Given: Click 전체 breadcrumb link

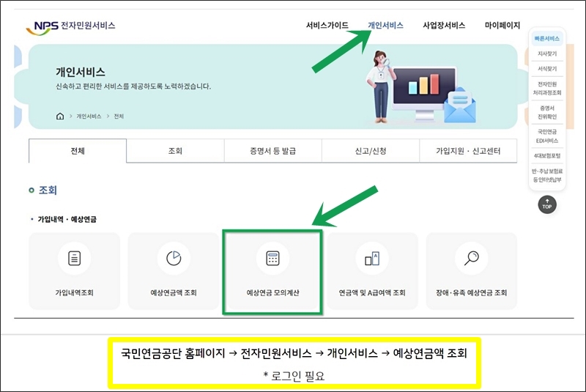Looking at the screenshot, I should click(119, 117).
